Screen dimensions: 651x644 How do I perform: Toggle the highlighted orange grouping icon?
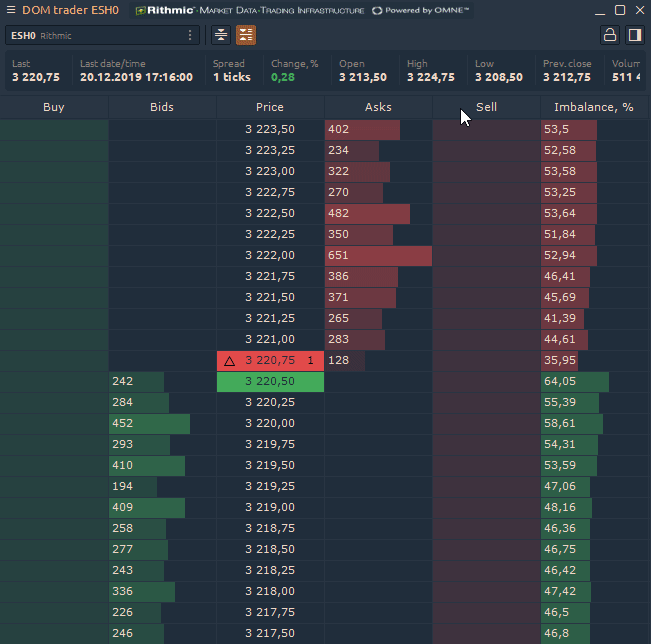pyautogui.click(x=246, y=35)
